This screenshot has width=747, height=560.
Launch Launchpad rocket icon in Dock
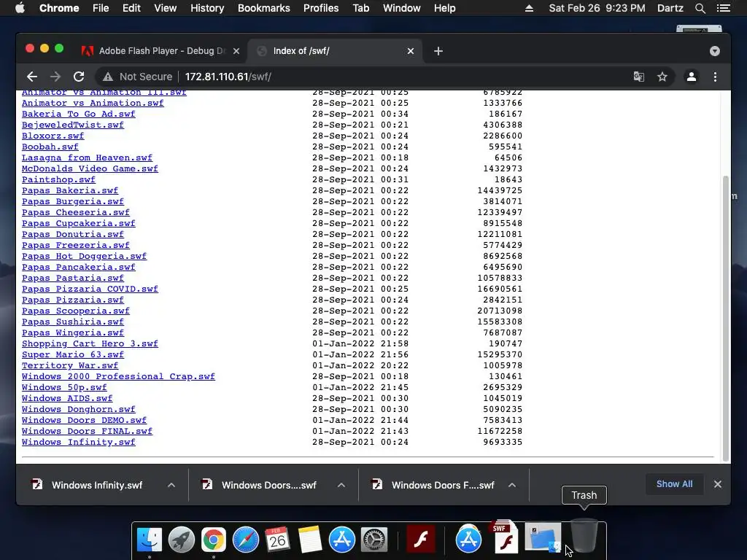182,540
